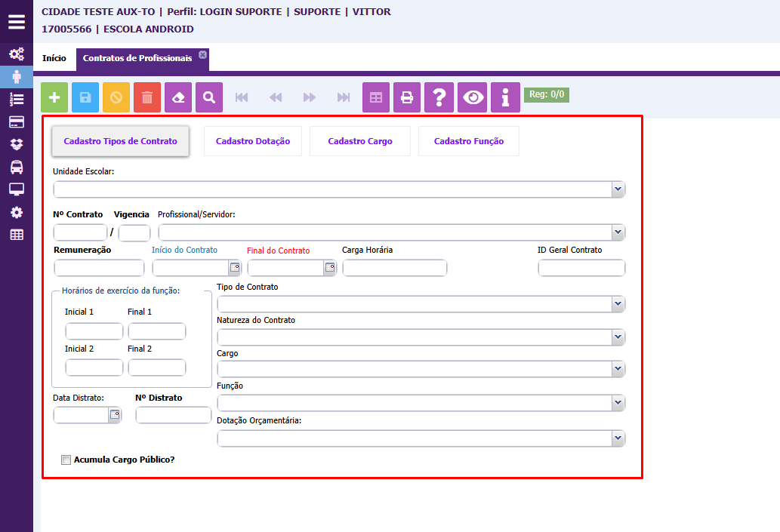This screenshot has height=532, width=780.
Task: Check the Acumula Cargo Público checkbox
Action: (66, 460)
